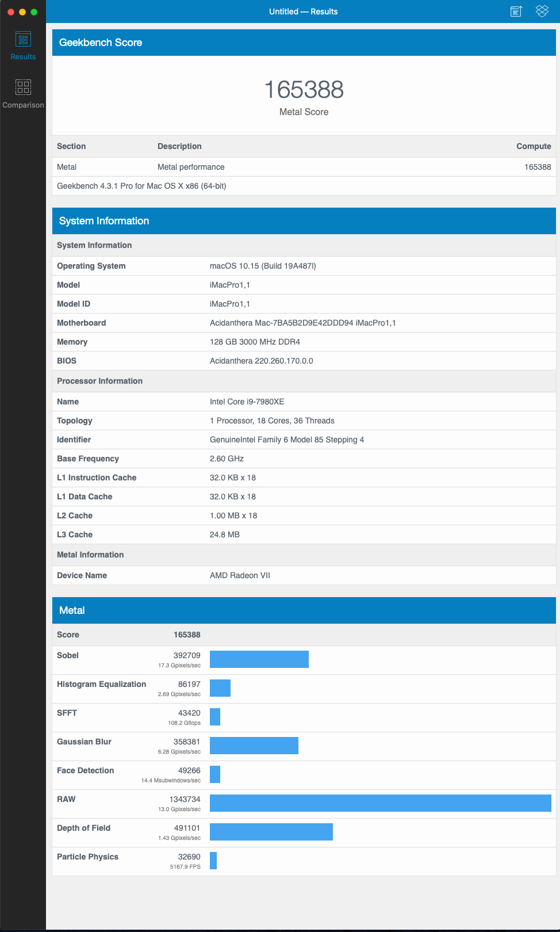Select the Intel Core i9-7980XE name

tap(247, 402)
